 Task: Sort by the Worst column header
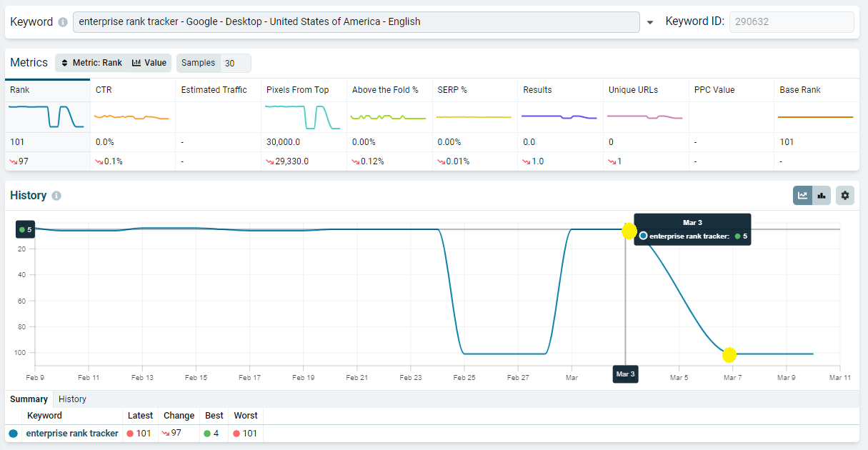pos(246,416)
